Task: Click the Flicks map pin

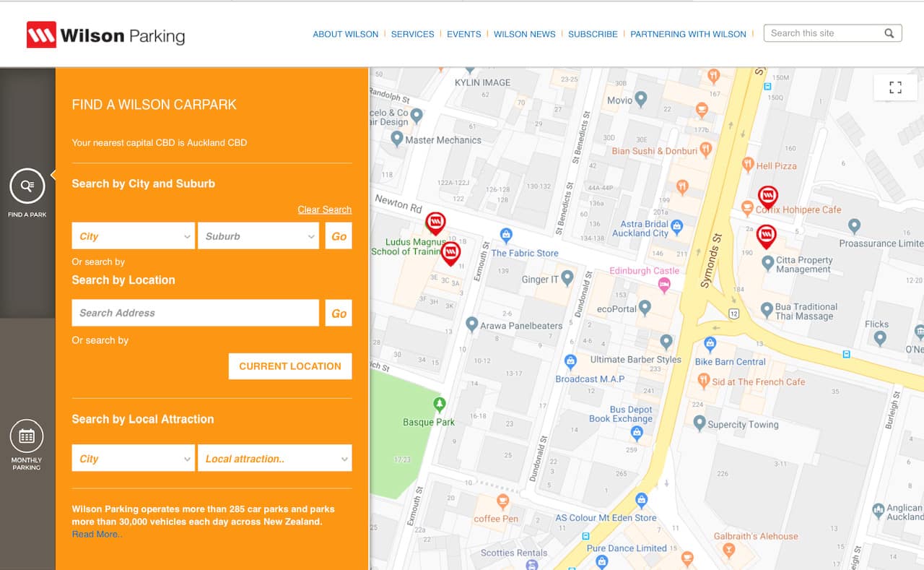Action: tap(880, 338)
